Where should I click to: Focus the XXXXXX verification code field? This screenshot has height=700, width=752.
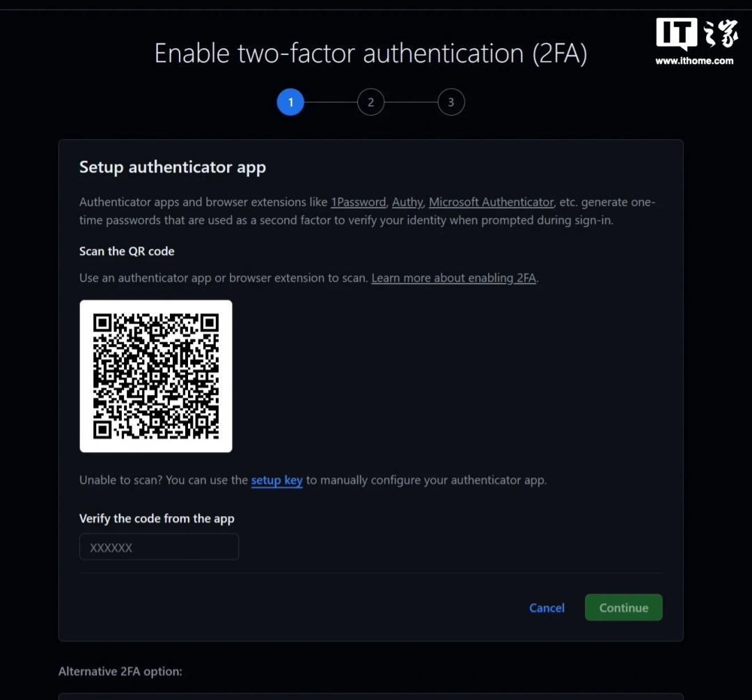tap(159, 547)
